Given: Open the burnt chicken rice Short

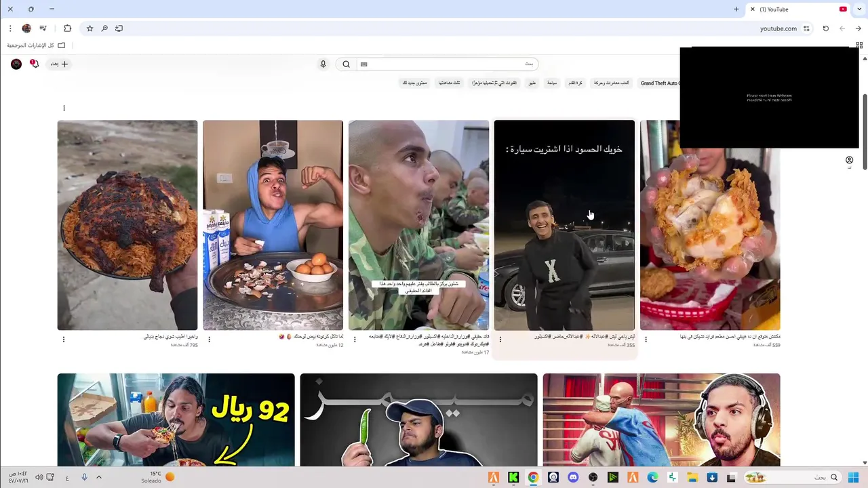Looking at the screenshot, I should click(127, 225).
